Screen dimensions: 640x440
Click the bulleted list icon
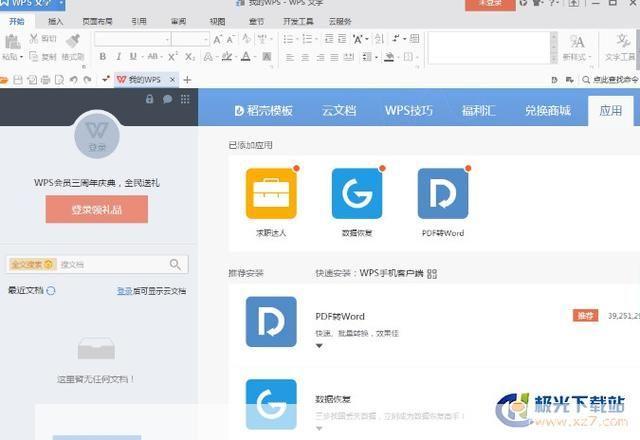pos(288,39)
